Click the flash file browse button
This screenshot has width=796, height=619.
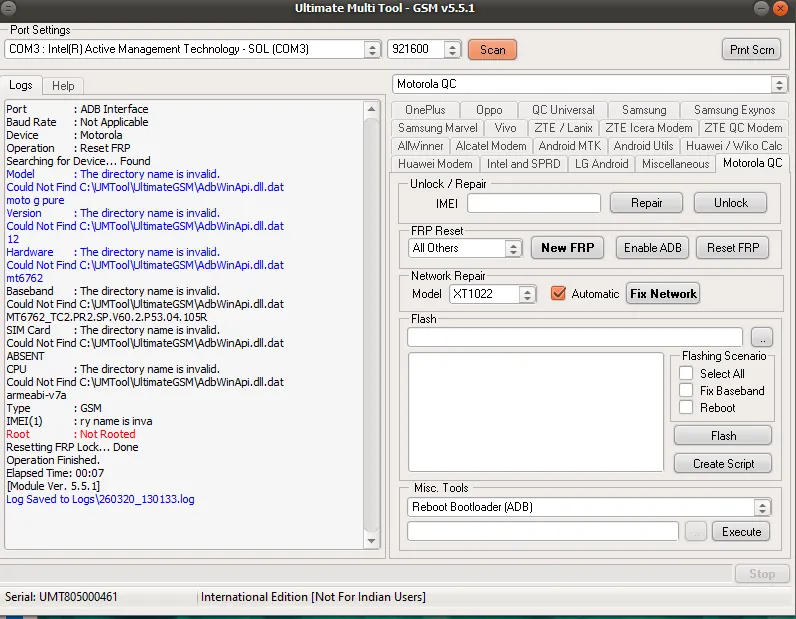pos(761,337)
